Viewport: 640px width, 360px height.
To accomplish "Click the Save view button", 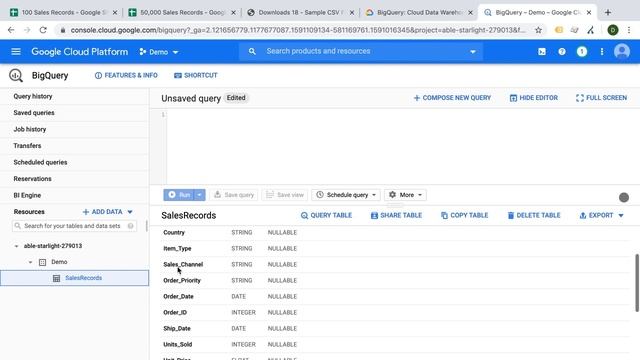I will [x=285, y=195].
